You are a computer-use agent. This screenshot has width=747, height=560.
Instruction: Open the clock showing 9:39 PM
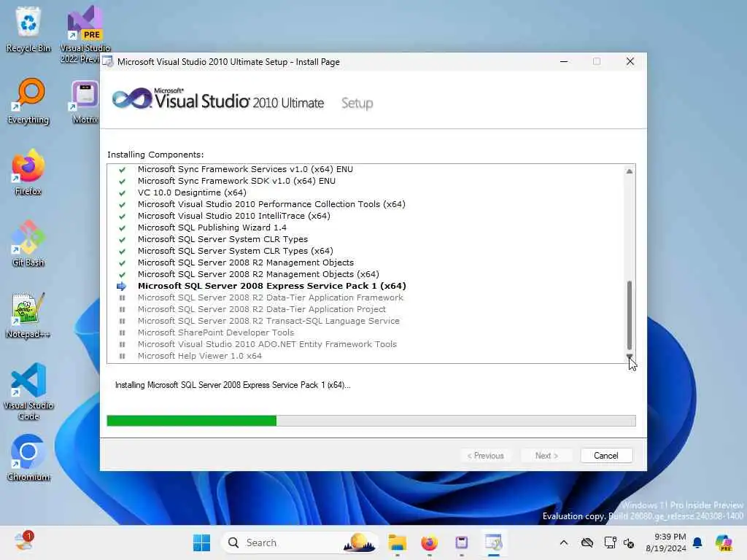coord(666,542)
